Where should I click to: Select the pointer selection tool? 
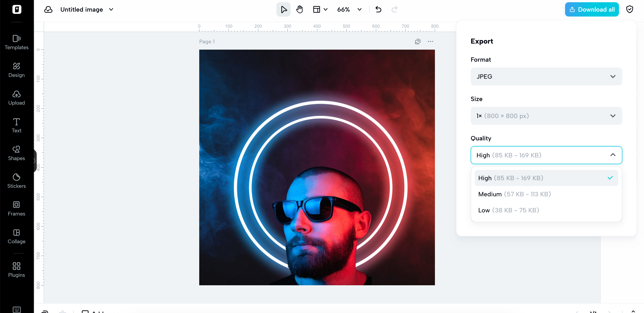(x=283, y=9)
